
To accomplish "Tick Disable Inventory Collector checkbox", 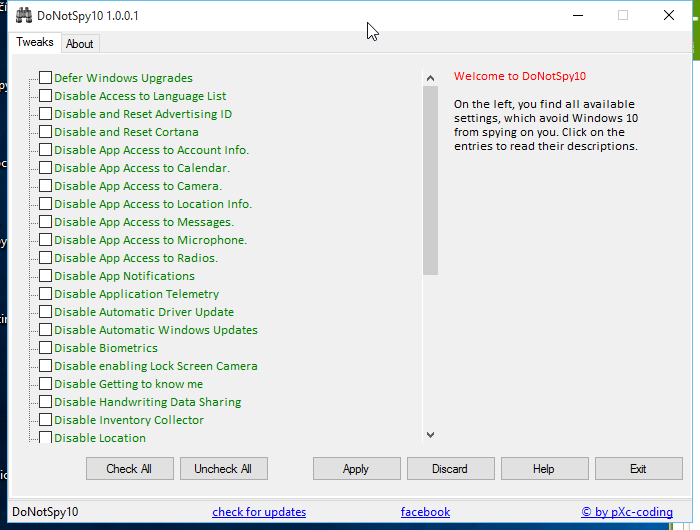I will [x=46, y=420].
